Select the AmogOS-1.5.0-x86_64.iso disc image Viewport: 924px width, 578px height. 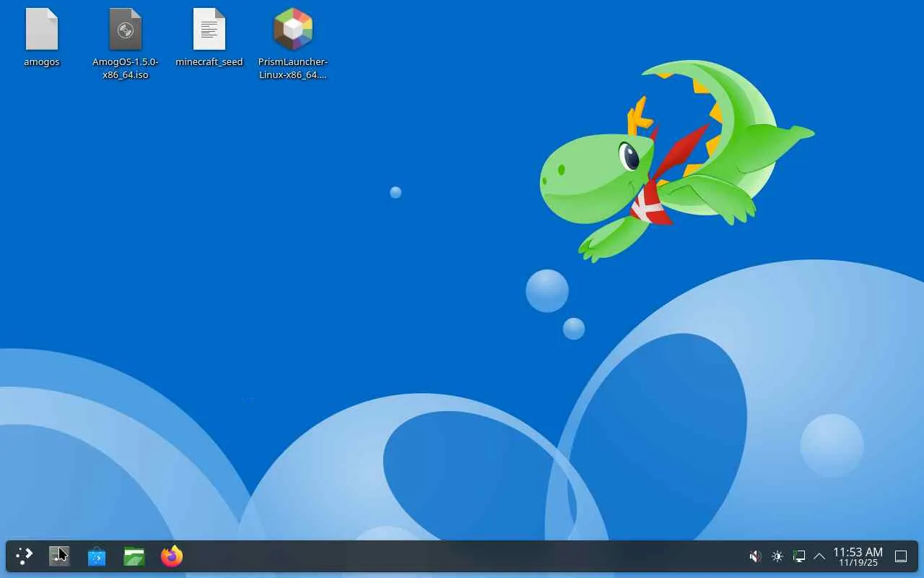click(126, 43)
